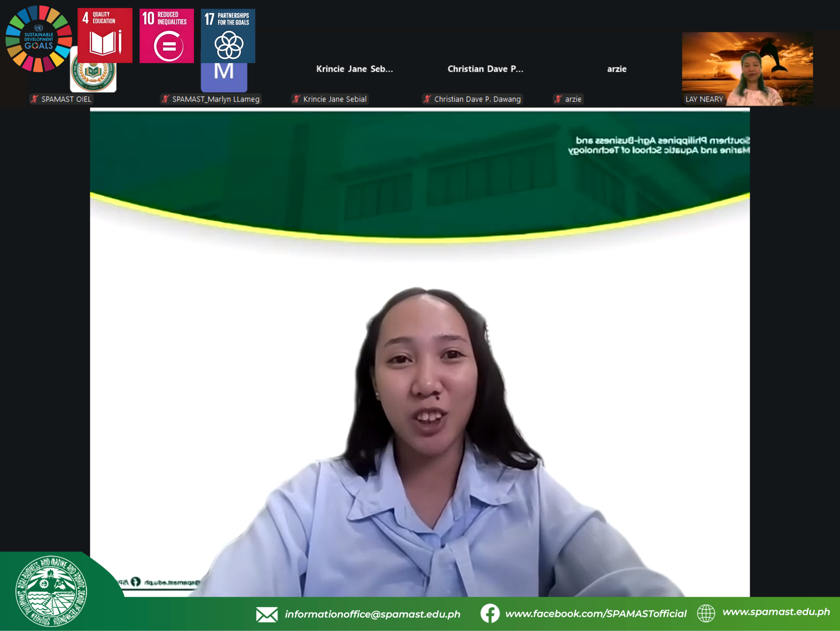Click the envelope email icon in footer

pos(266,614)
